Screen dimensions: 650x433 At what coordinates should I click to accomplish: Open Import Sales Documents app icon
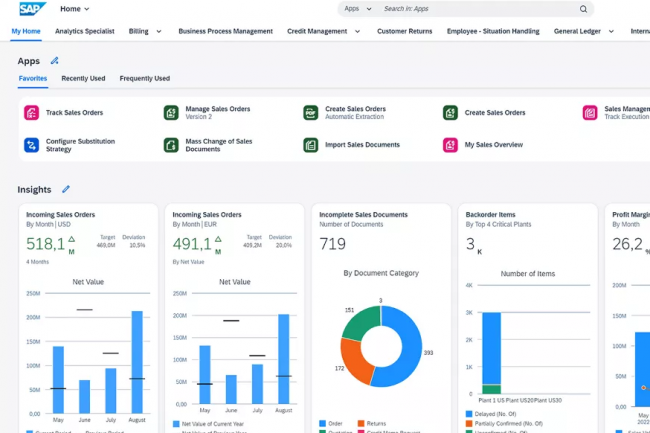tap(311, 145)
